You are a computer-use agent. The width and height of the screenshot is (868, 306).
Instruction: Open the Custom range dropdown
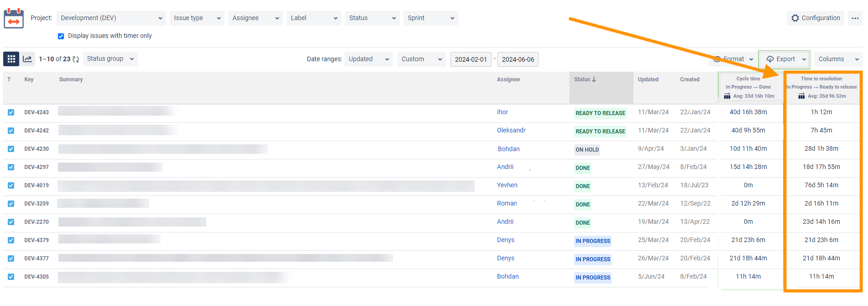(x=422, y=59)
